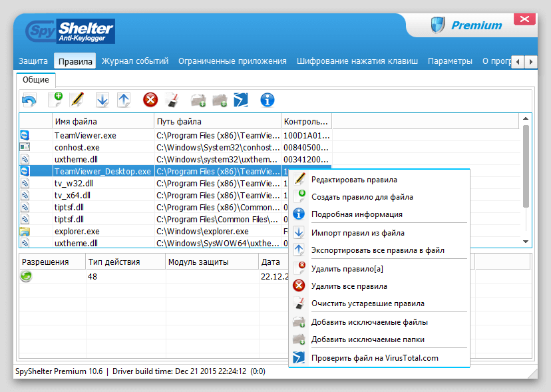Click the Premium label
Screen dimensions: 551x392
[476, 25]
